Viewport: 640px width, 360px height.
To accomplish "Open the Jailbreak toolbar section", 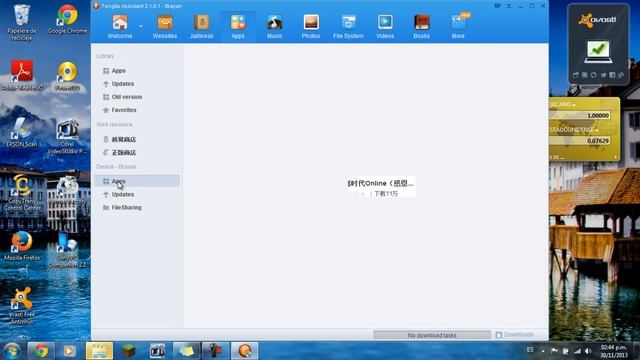I will pyautogui.click(x=201, y=26).
